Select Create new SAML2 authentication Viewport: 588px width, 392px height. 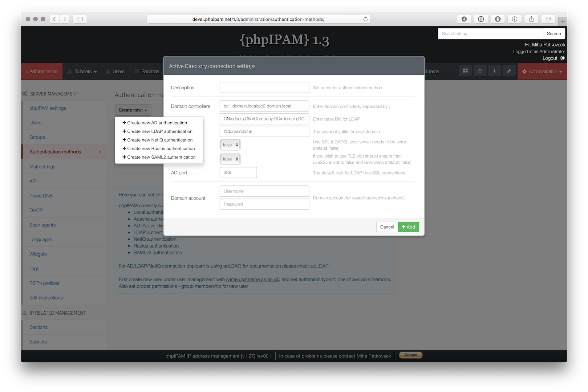(159, 157)
